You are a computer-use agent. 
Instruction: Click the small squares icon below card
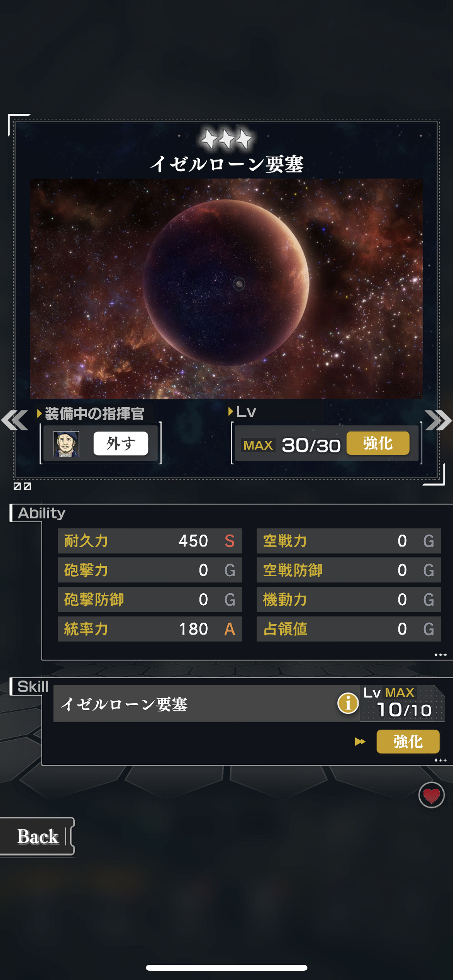pos(22,486)
